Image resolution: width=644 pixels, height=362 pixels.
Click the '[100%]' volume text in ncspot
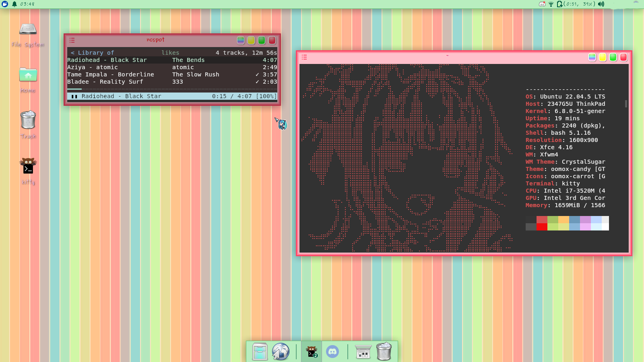tap(266, 96)
